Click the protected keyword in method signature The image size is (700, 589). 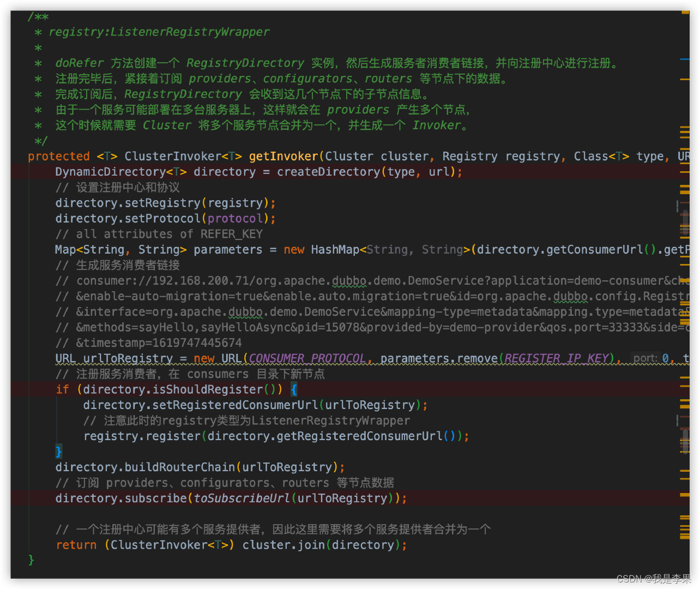tap(58, 157)
